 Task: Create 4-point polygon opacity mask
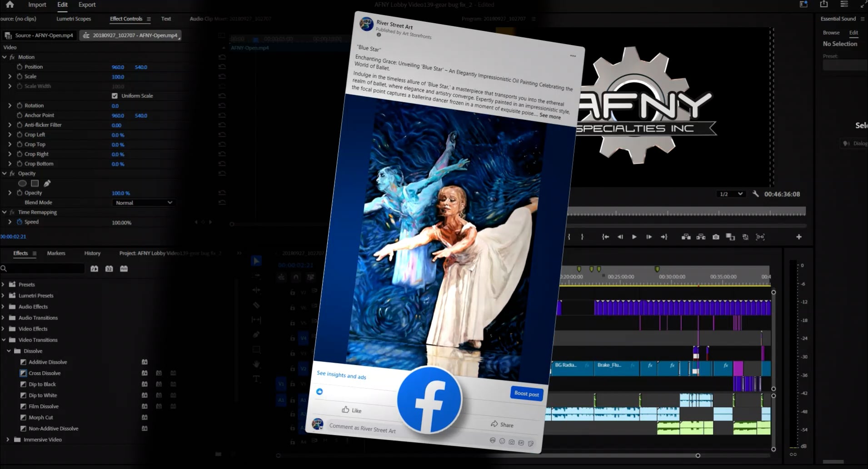(x=35, y=183)
